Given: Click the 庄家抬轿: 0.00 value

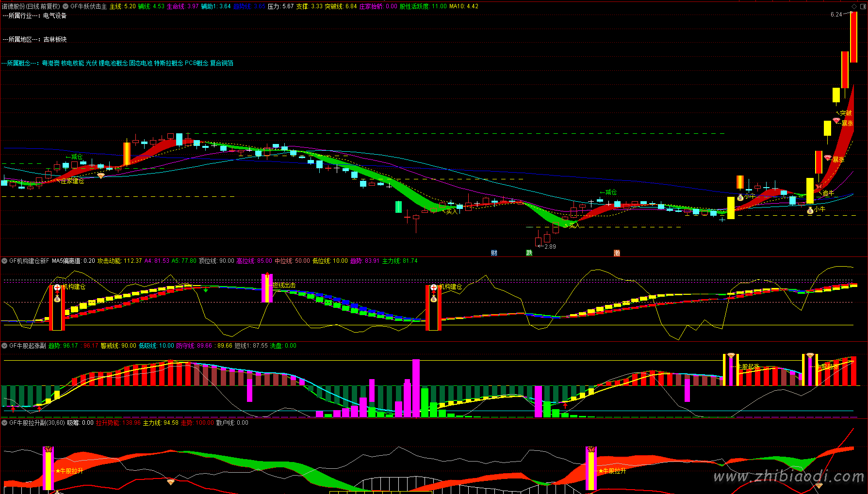Looking at the screenshot, I should pyautogui.click(x=378, y=6).
